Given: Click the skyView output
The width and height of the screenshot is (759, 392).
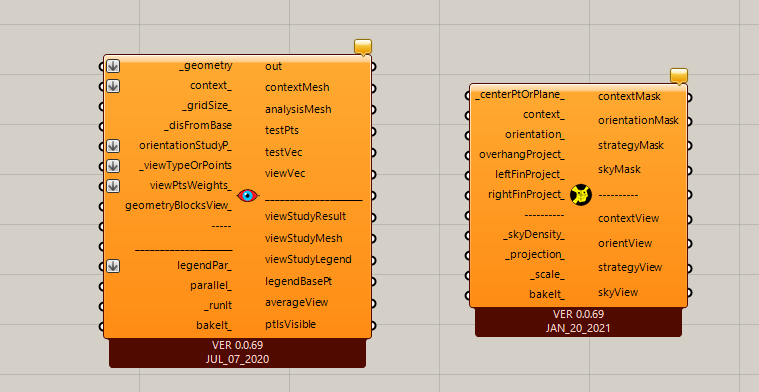Looking at the screenshot, I should click(618, 292).
